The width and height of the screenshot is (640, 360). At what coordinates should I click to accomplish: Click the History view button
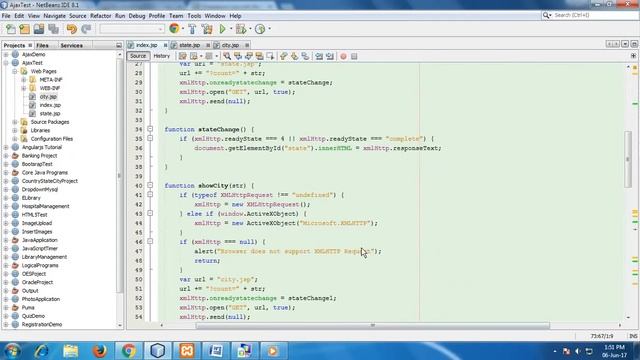click(x=162, y=56)
